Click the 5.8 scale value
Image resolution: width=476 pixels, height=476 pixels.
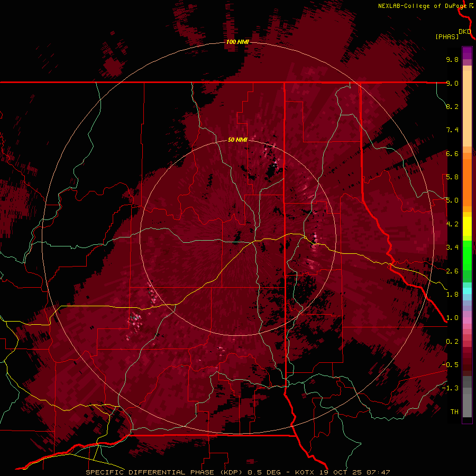point(452,177)
